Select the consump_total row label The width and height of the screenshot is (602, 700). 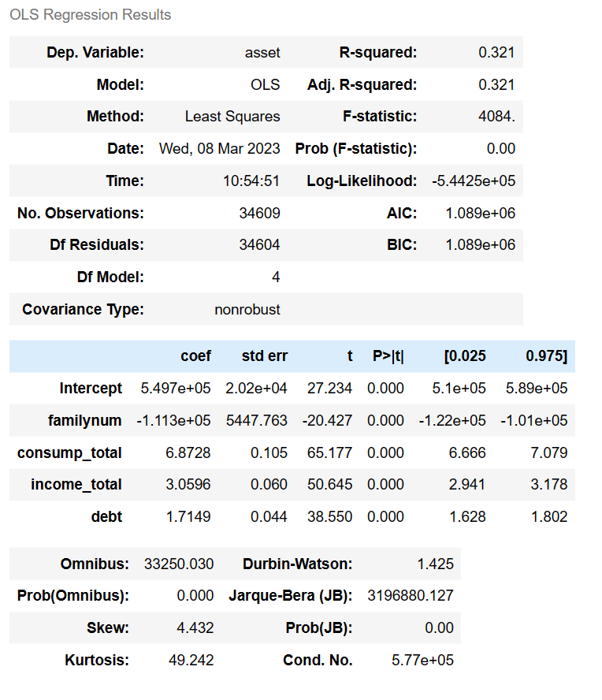[69, 452]
